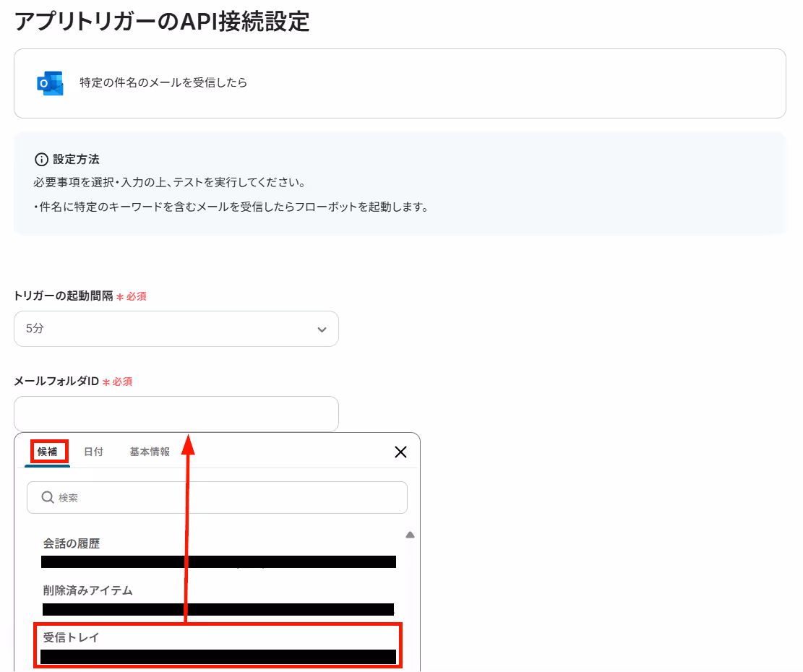Click the Outlook app icon

tap(50, 83)
